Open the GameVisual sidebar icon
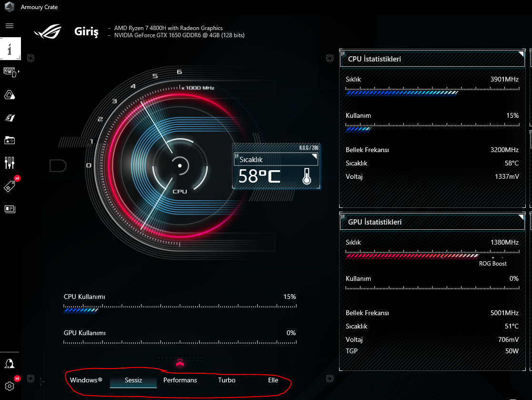This screenshot has height=400, width=532. point(10,118)
